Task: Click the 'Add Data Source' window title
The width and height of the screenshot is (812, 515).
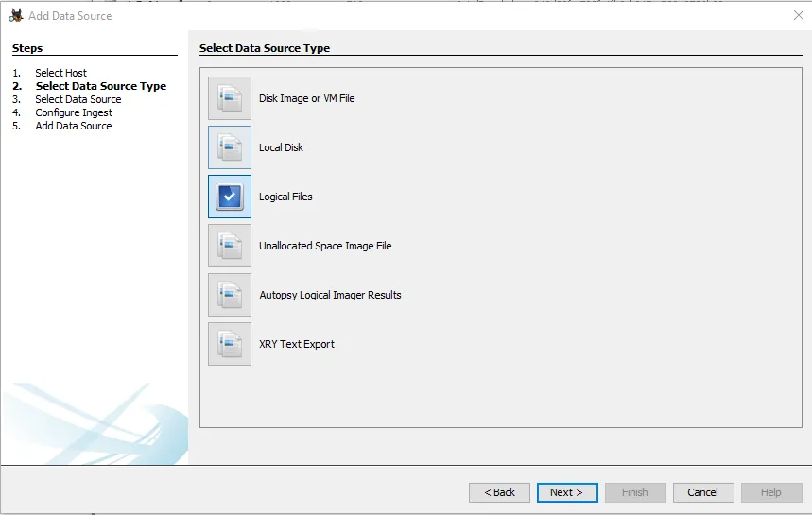Action: [70, 16]
